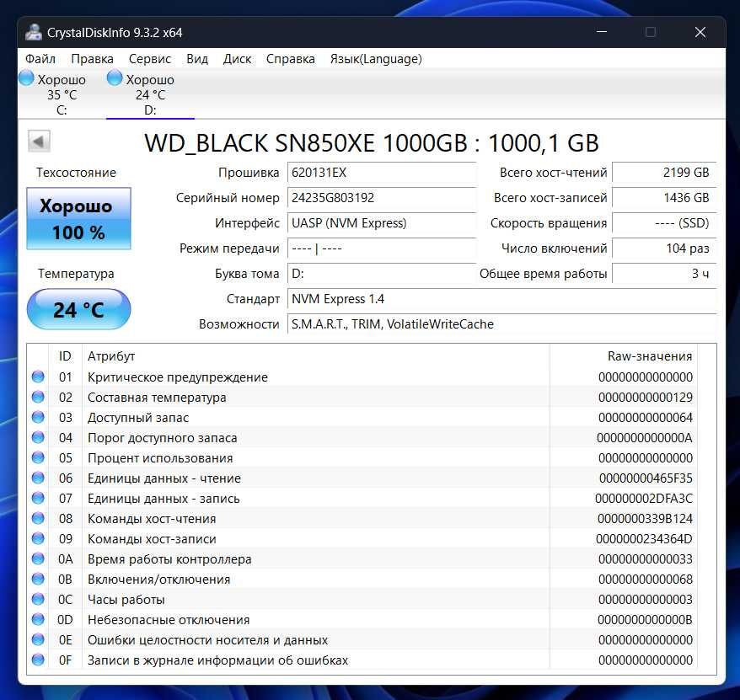Image resolution: width=740 pixels, height=700 pixels.
Task: Close the CrystalDiskInfo window
Action: pos(700,32)
